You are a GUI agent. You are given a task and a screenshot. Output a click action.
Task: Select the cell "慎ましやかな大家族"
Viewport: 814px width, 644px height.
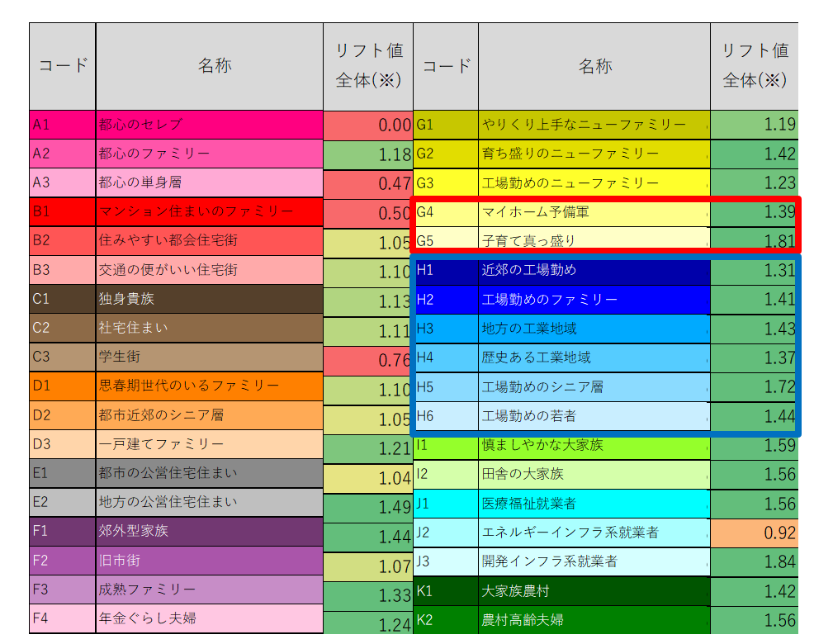point(594,447)
